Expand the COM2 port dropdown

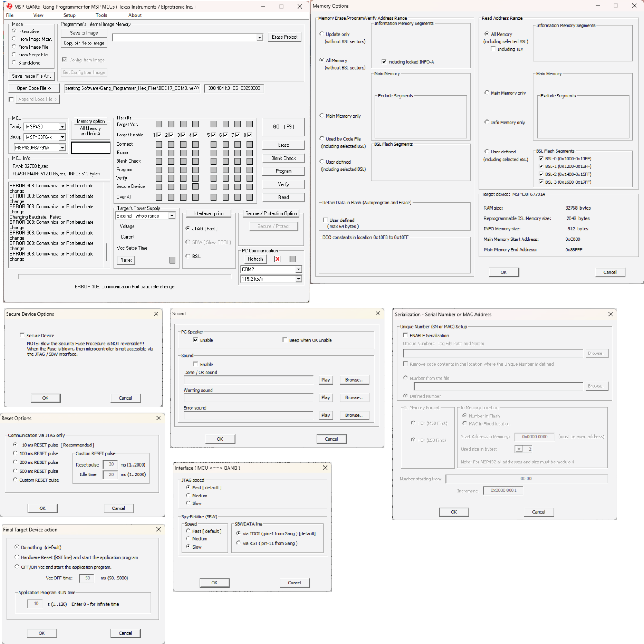pos(299,269)
